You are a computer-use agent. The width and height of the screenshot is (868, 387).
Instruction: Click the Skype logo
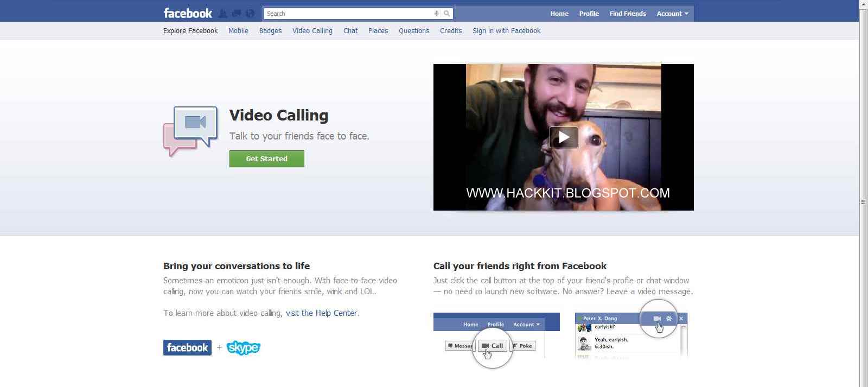pyautogui.click(x=243, y=347)
